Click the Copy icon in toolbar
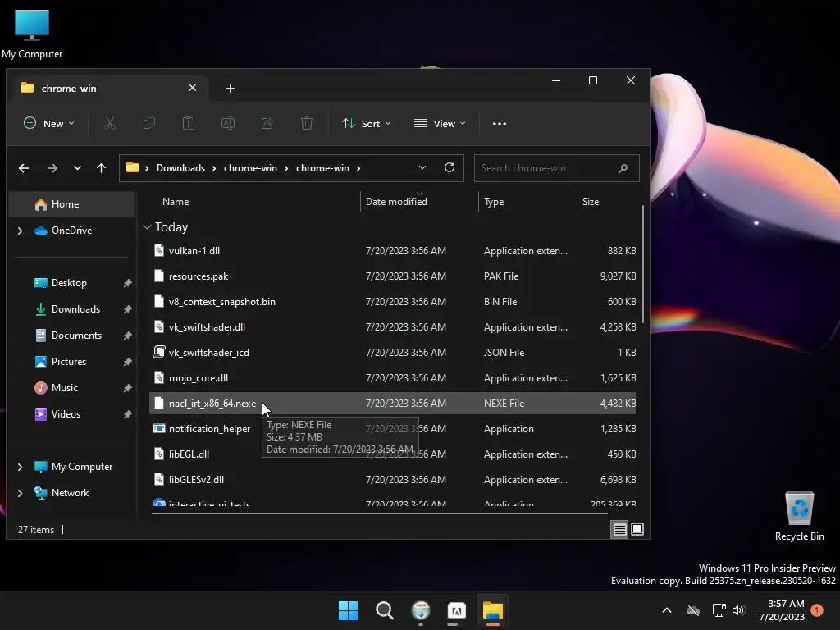Image resolution: width=840 pixels, height=630 pixels. coord(149,124)
